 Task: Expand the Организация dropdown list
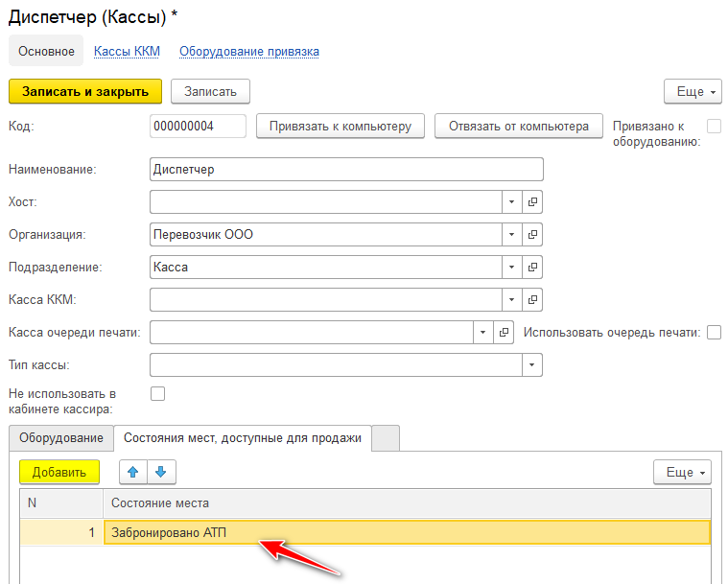(511, 235)
